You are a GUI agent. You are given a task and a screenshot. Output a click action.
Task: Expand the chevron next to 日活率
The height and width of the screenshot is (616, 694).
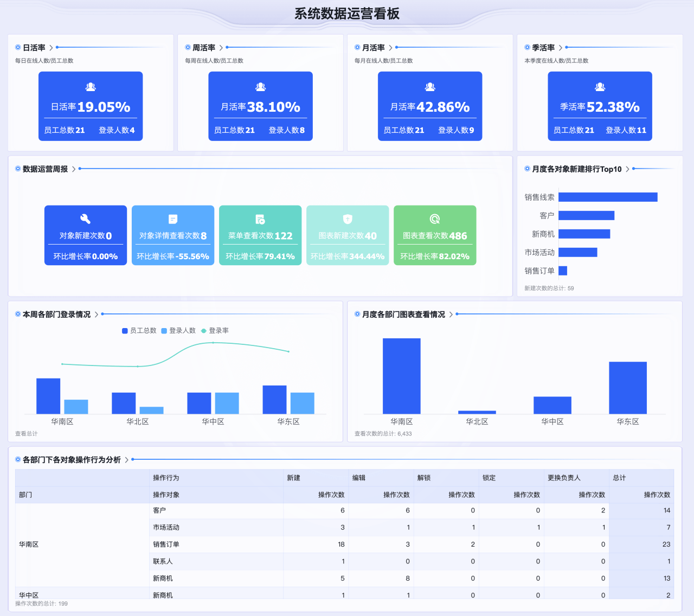[52, 47]
